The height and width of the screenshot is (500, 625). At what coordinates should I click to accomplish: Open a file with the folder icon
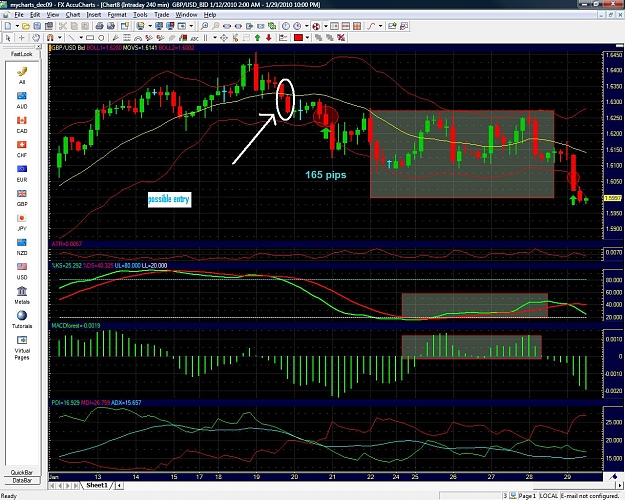point(26,26)
